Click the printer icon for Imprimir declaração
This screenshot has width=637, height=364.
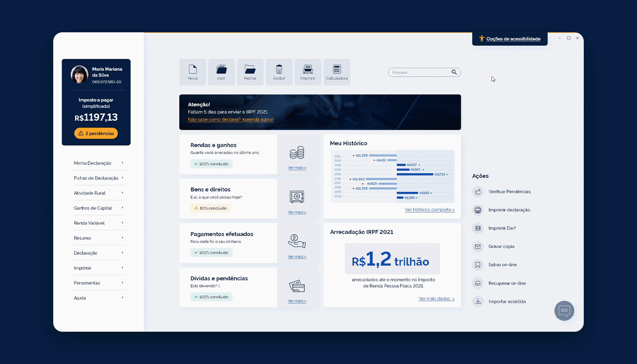(478, 210)
